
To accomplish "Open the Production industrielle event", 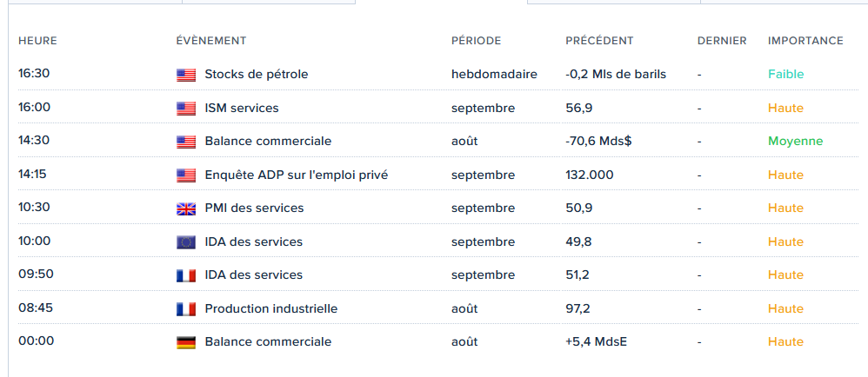I will [270, 308].
